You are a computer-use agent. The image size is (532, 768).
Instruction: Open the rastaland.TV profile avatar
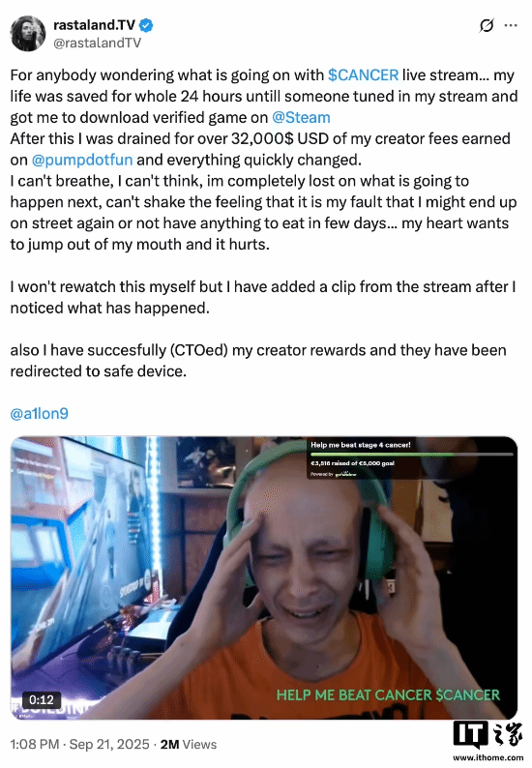(28, 33)
